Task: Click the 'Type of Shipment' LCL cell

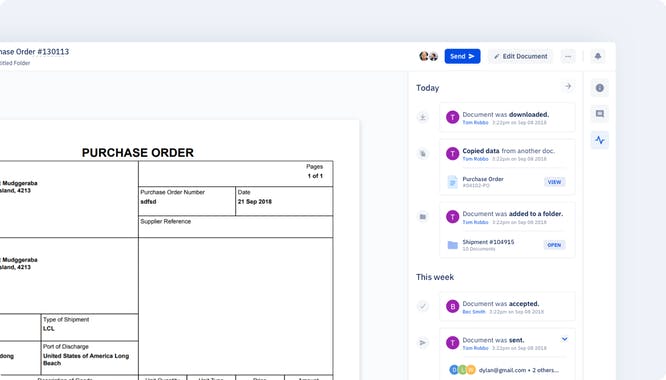Action: point(90,327)
